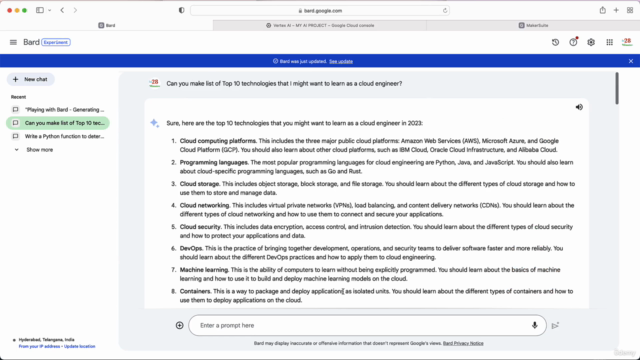Switch to the MakerSuite tab
This screenshot has height=360, width=640.
(x=533, y=25)
